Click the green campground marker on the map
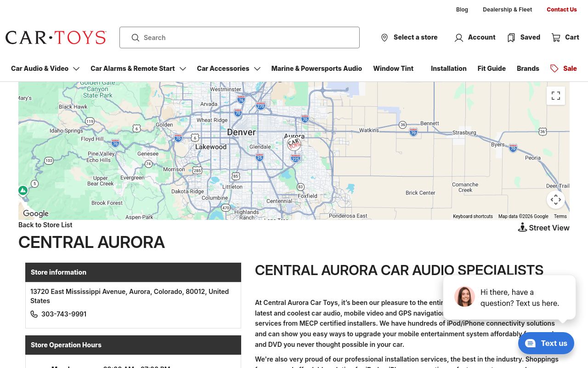 [23, 190]
